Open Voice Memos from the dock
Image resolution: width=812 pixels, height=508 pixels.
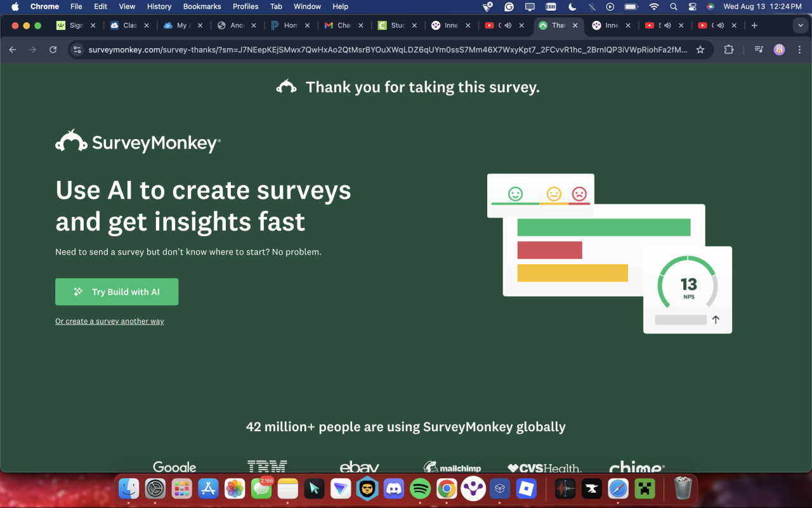tap(565, 488)
